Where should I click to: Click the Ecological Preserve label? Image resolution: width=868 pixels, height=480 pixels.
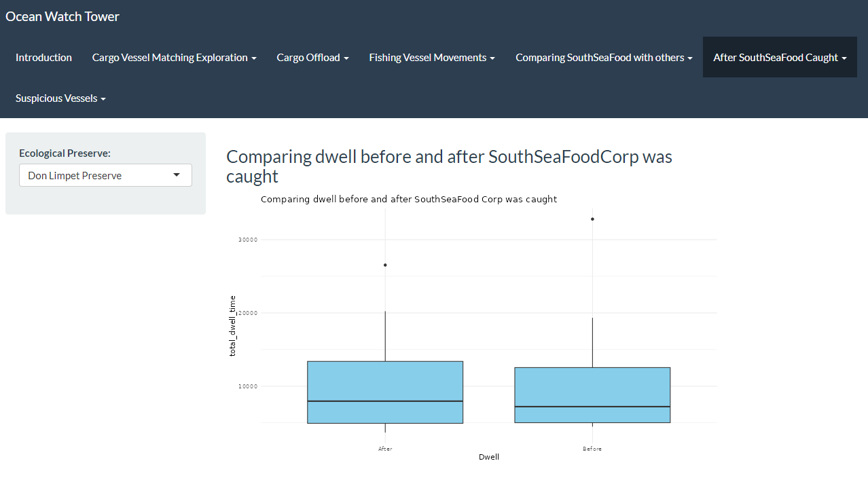click(65, 153)
